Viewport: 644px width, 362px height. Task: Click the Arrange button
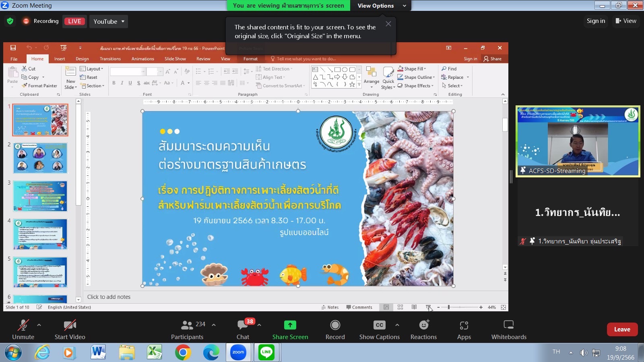pyautogui.click(x=372, y=77)
